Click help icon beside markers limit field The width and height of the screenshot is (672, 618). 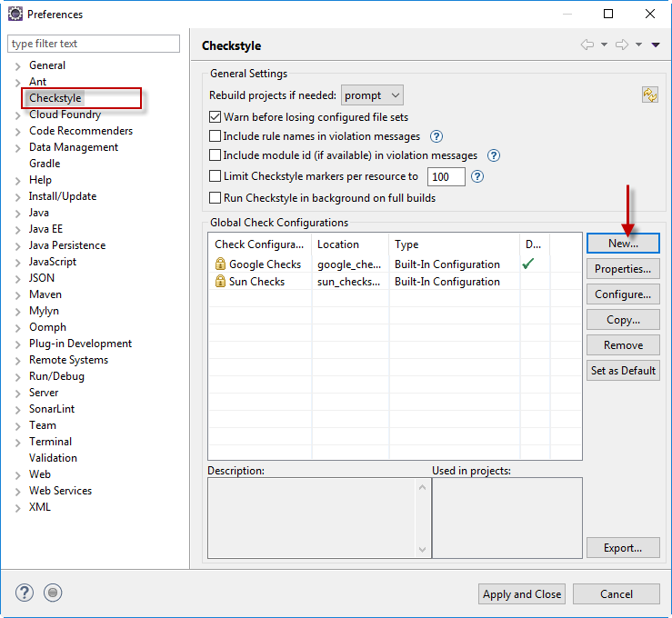tap(477, 177)
